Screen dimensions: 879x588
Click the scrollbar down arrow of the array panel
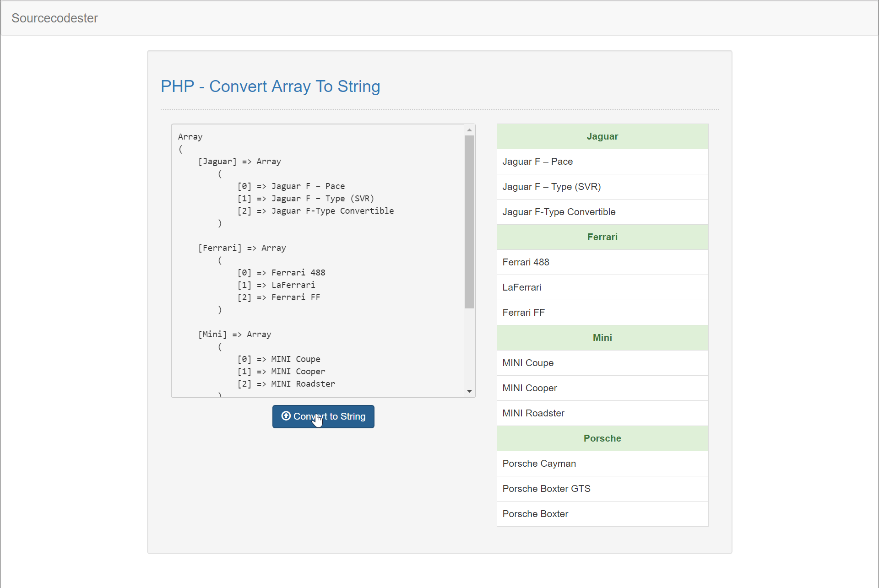(469, 391)
